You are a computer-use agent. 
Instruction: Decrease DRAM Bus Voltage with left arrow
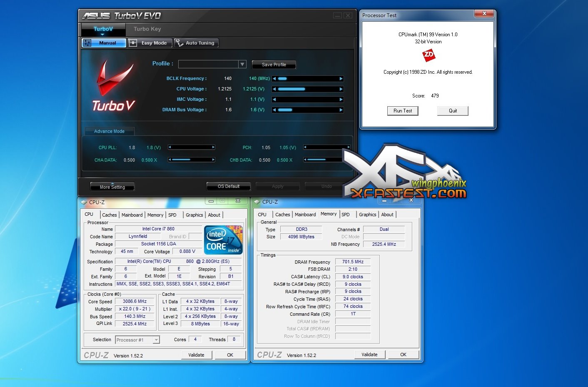[x=274, y=110]
